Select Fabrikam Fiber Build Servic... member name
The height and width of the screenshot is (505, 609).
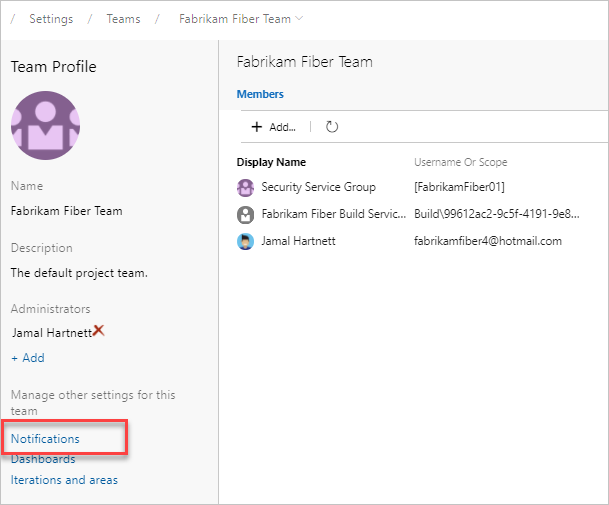[x=334, y=214]
